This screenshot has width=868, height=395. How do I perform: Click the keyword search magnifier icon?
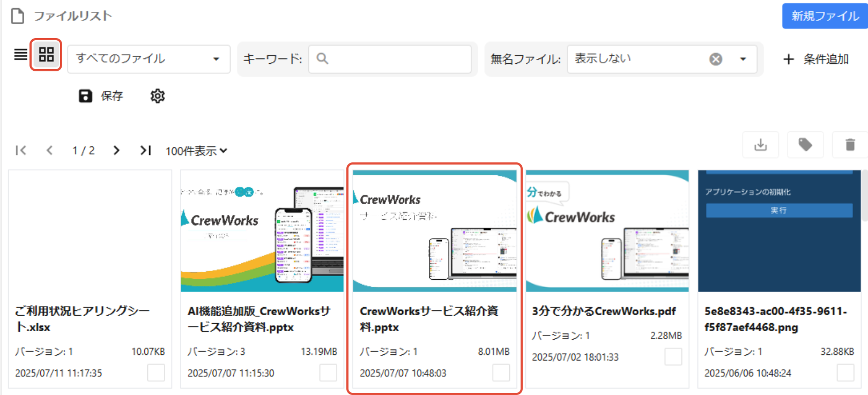click(322, 58)
